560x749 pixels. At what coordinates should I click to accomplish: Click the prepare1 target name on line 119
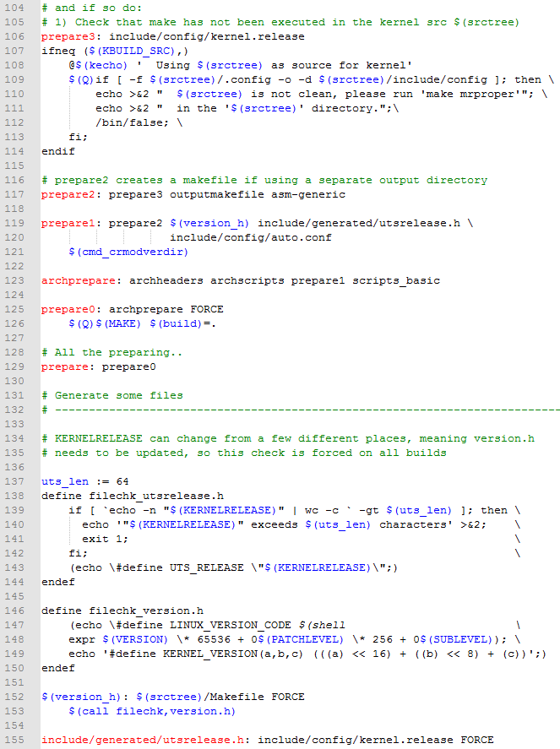pos(68,223)
